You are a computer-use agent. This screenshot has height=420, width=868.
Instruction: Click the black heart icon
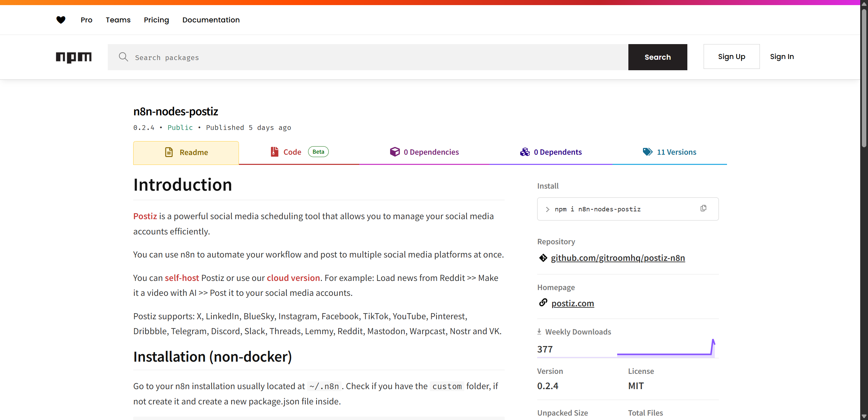(61, 20)
